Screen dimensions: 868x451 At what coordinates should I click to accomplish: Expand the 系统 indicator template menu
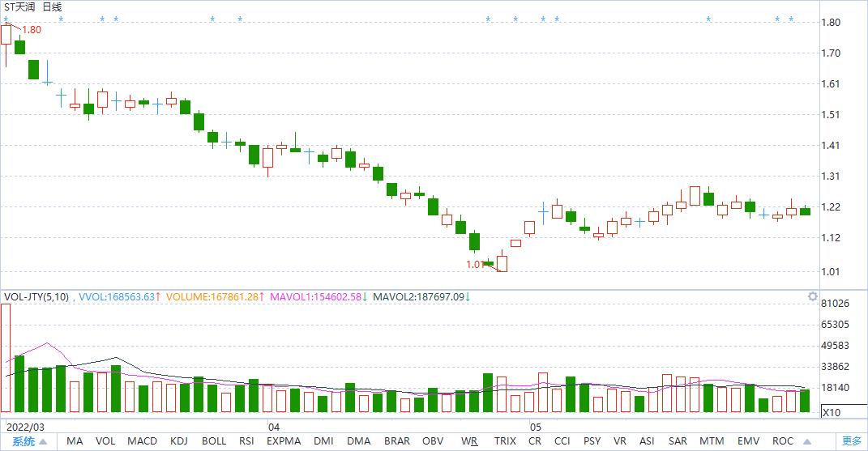pyautogui.click(x=30, y=441)
